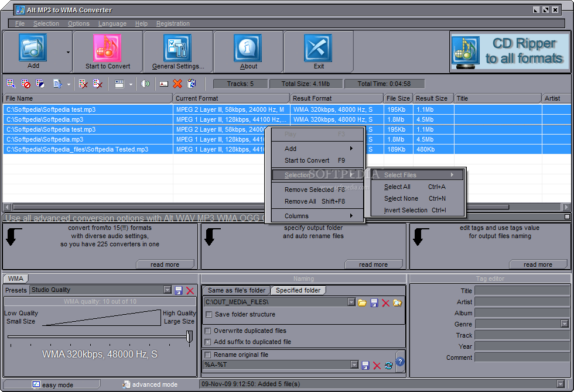This screenshot has width=574, height=392.
Task: Click the columns layout icon
Action: point(119,84)
